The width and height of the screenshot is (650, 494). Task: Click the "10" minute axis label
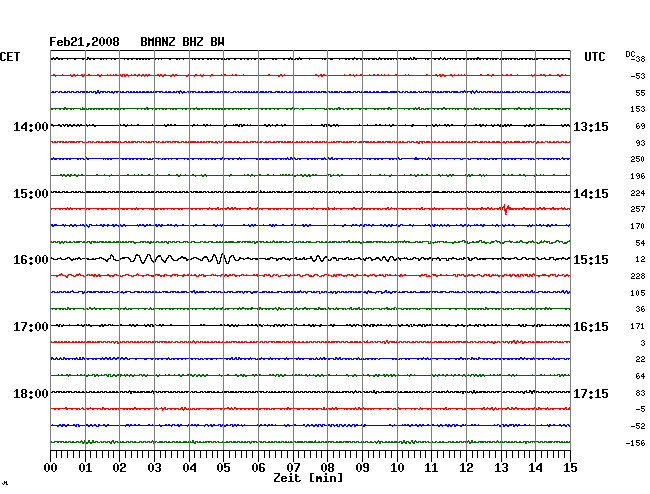tap(397, 468)
